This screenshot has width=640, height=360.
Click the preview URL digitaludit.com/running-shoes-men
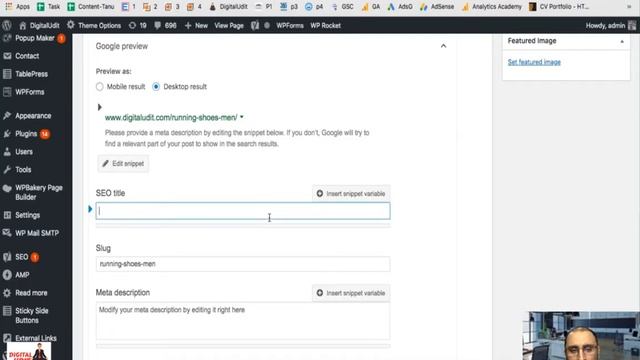tap(171, 118)
